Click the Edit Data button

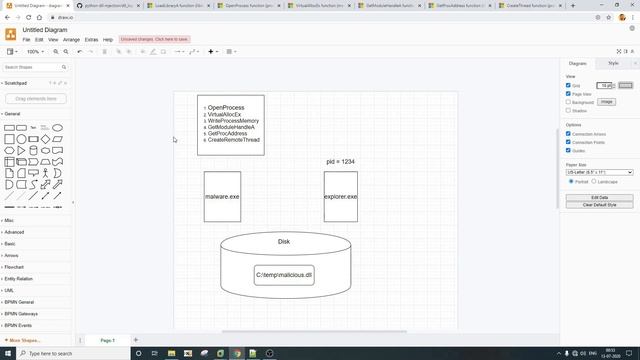[600, 198]
